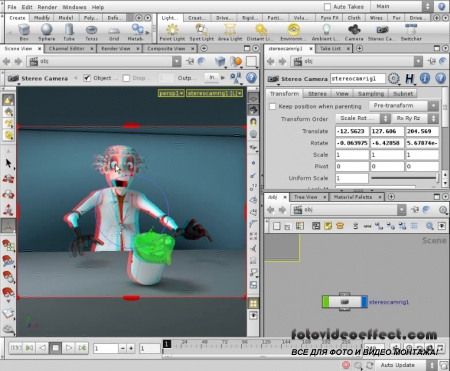Create a Distant Light

tap(260, 32)
